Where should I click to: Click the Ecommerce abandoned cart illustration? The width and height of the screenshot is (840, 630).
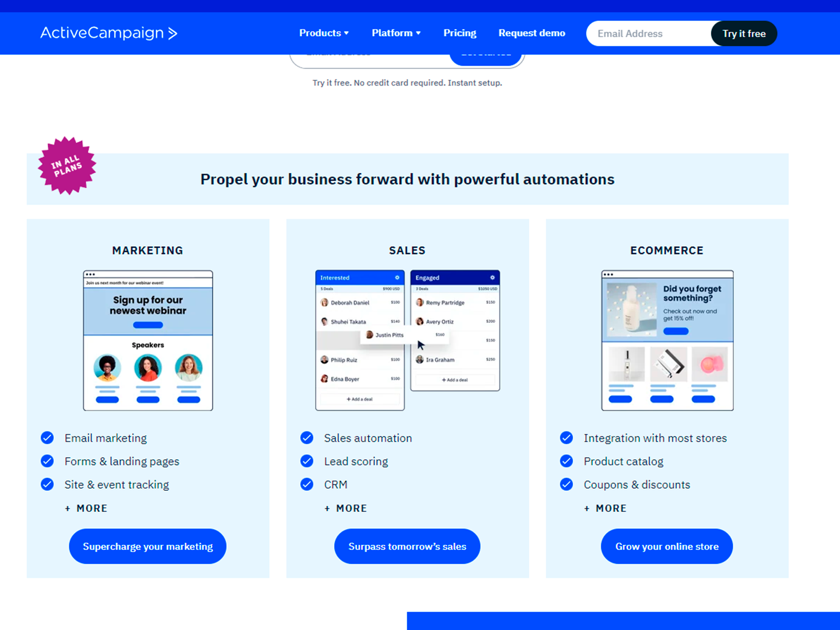click(667, 340)
